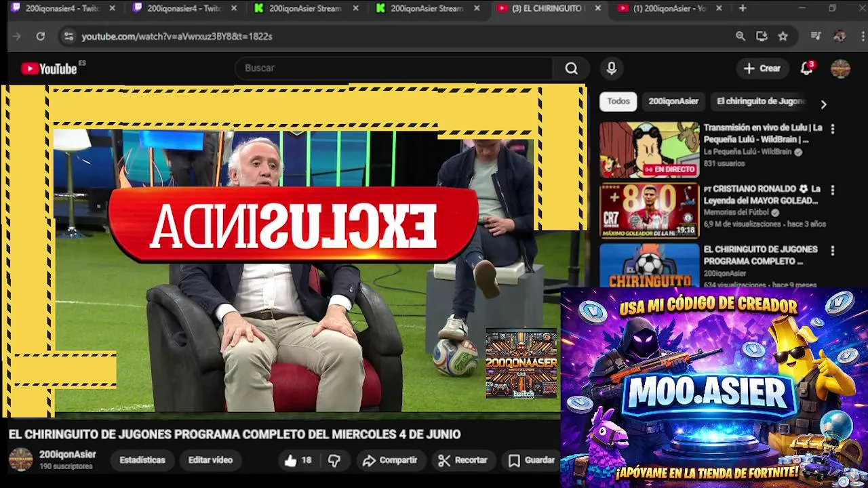Open the 200iqonAsier channel name link

[68, 455]
